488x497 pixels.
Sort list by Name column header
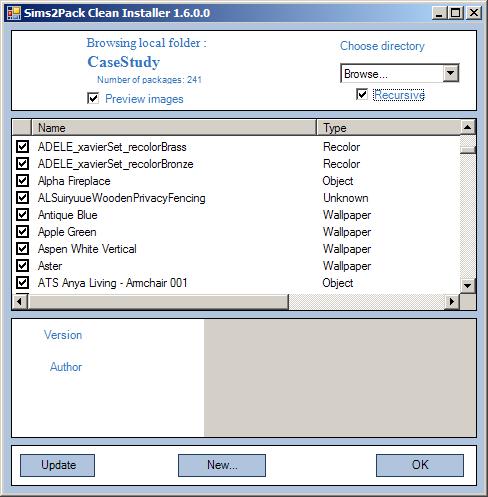(174, 128)
